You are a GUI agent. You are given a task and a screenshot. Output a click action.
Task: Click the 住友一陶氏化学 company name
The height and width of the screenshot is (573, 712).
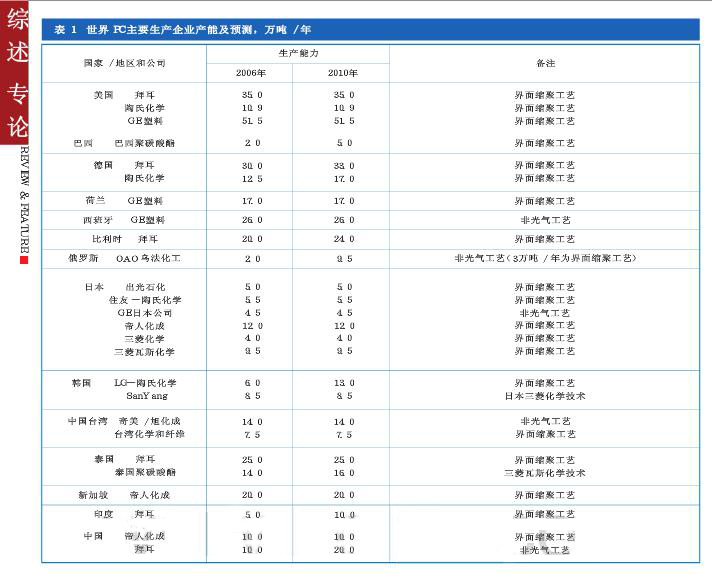146,300
